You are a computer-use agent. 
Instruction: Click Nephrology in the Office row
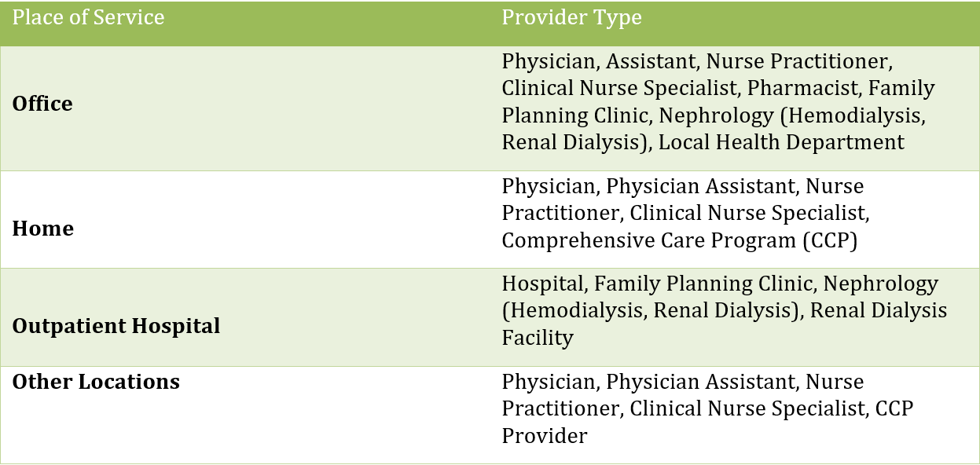point(716,115)
